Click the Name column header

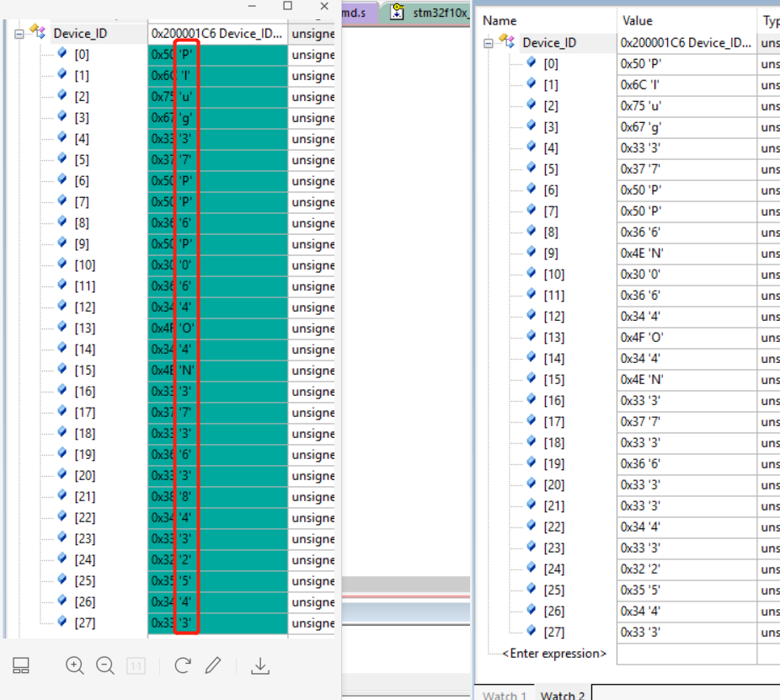[x=500, y=21]
